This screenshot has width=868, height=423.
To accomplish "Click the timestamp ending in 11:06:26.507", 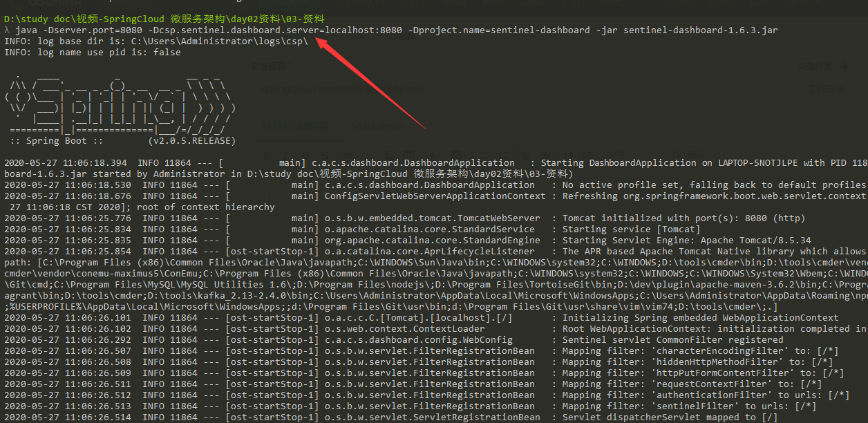I will (x=68, y=351).
